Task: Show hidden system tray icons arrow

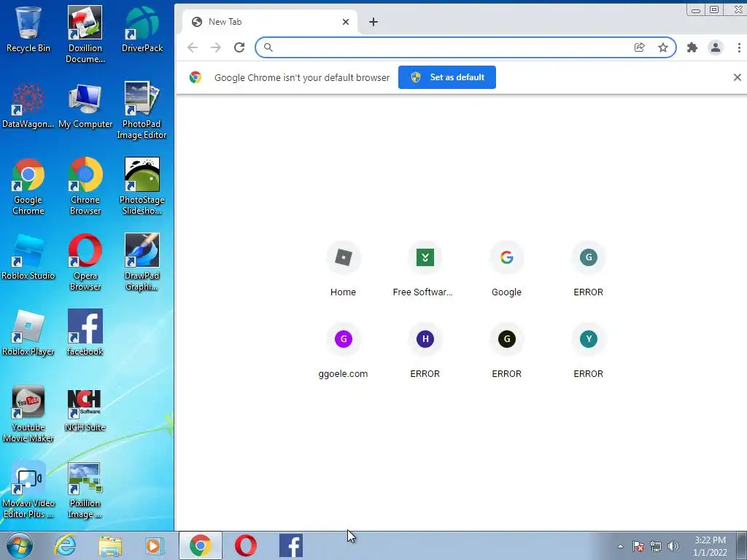Action: 620,546
